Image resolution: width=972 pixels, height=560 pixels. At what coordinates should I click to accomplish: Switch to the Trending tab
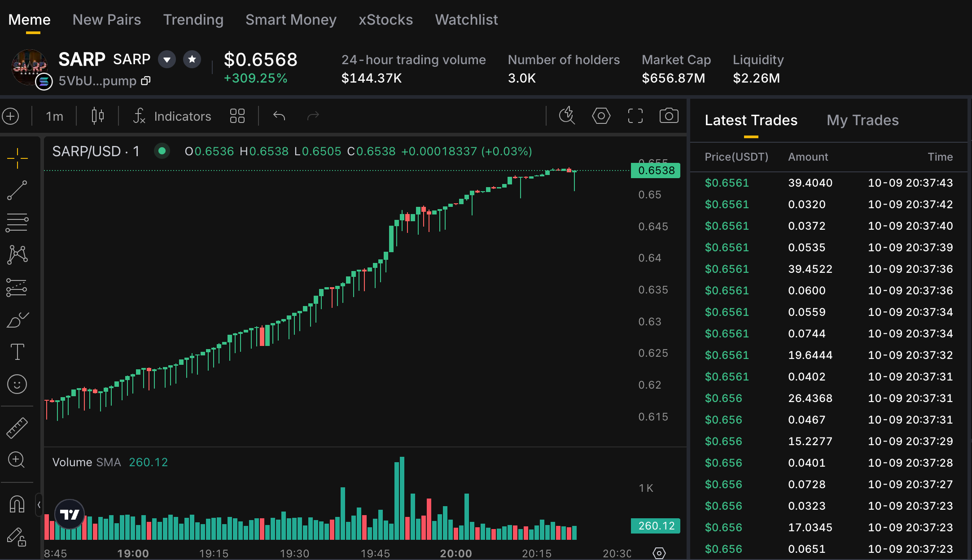(193, 20)
